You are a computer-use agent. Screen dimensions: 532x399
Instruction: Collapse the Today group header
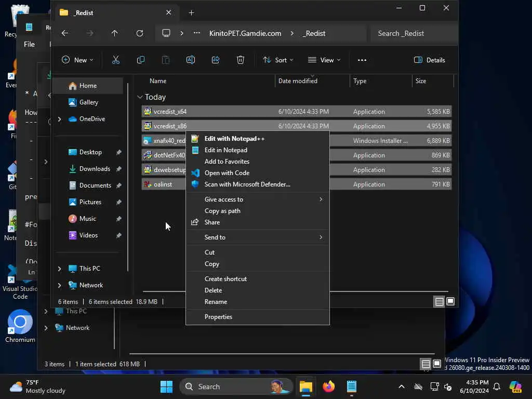coord(140,97)
